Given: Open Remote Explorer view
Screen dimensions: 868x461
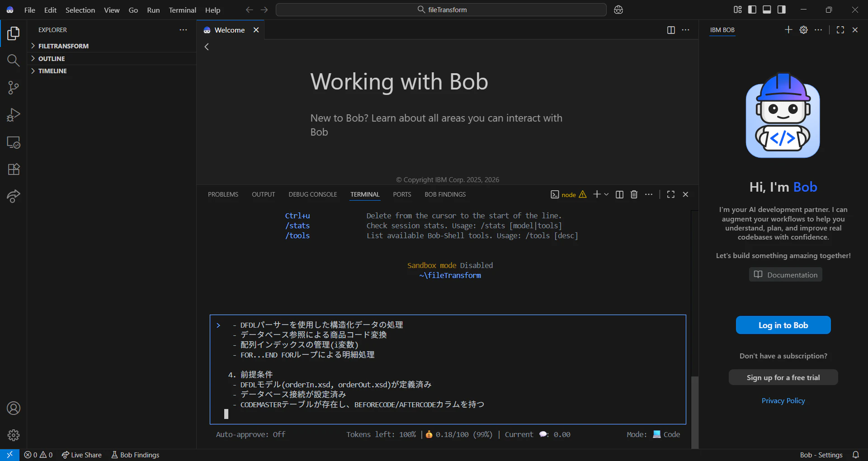Looking at the screenshot, I should click(14, 142).
